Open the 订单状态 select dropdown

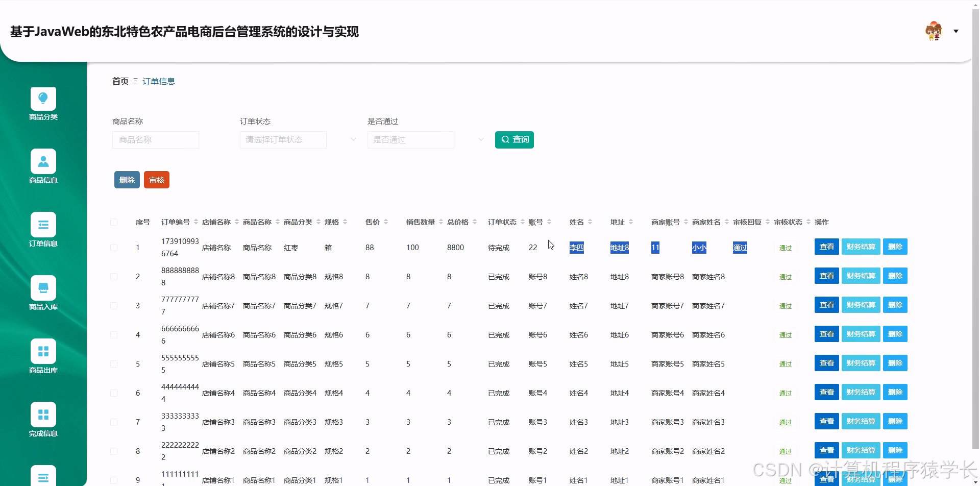click(283, 140)
